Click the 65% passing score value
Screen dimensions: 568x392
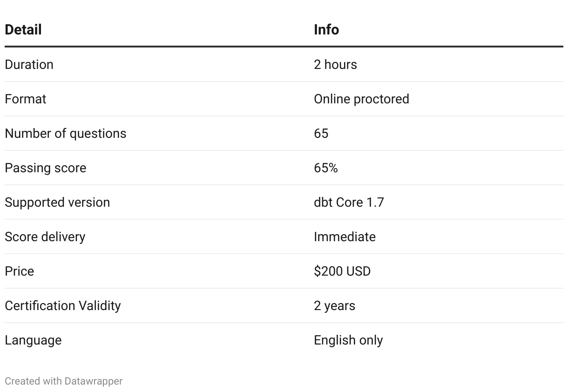click(x=325, y=168)
